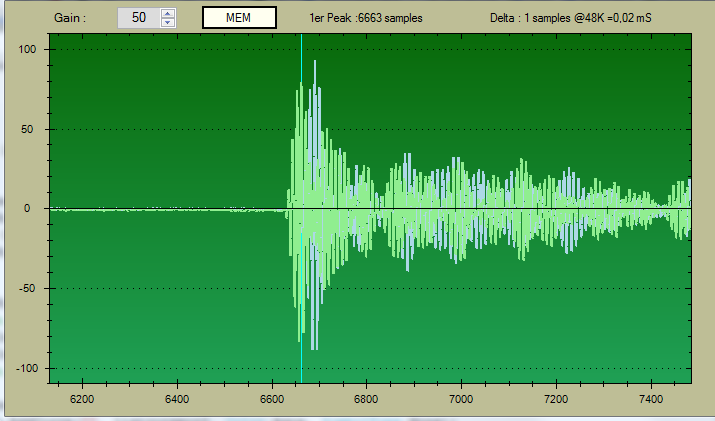This screenshot has height=421, width=715.
Task: Click the MEM button
Action: pyautogui.click(x=238, y=18)
